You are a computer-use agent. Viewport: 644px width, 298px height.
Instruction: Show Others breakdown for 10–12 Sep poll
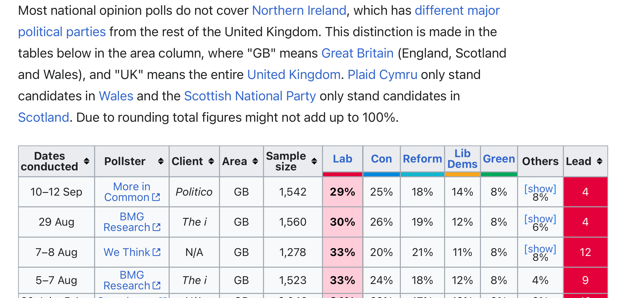540,189
